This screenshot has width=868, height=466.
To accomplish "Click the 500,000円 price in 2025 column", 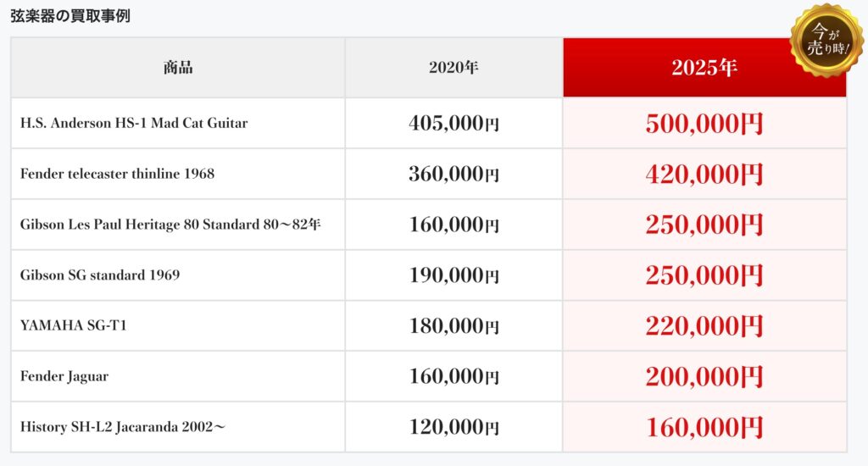I will [x=704, y=124].
